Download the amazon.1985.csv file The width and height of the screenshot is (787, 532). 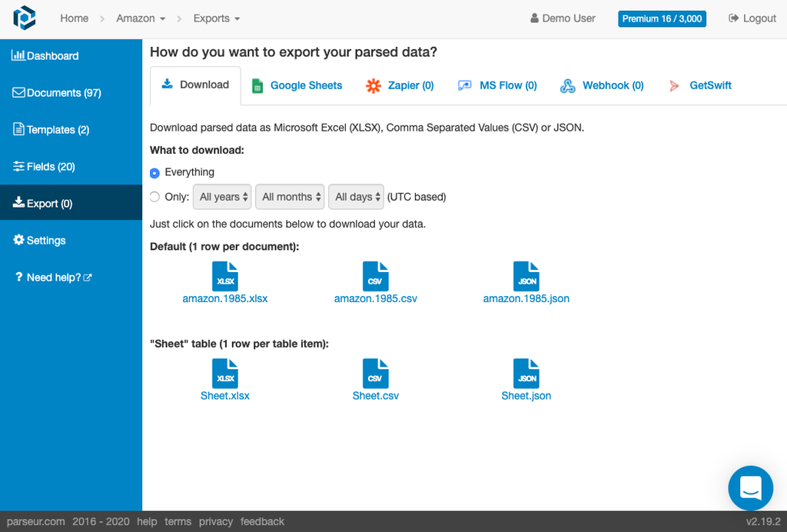(x=375, y=299)
